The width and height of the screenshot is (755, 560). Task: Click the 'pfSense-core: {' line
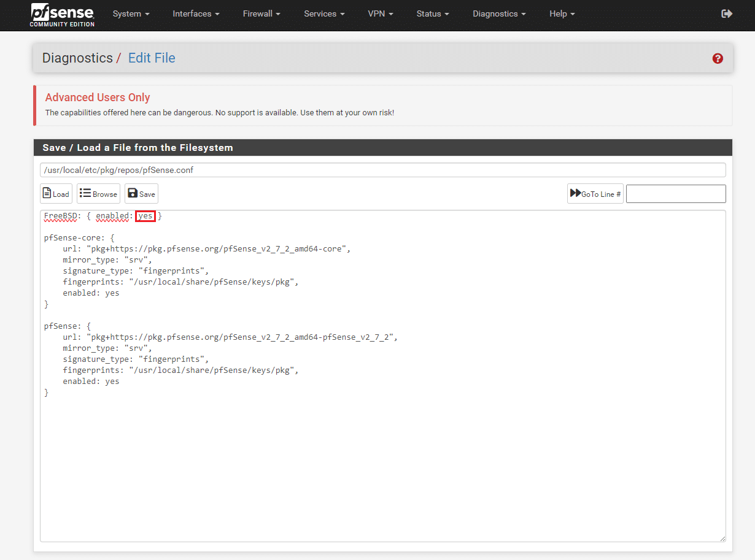tap(79, 238)
